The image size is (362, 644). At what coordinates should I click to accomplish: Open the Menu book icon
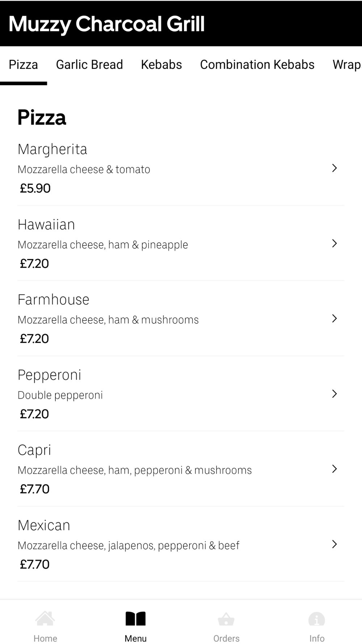135,619
